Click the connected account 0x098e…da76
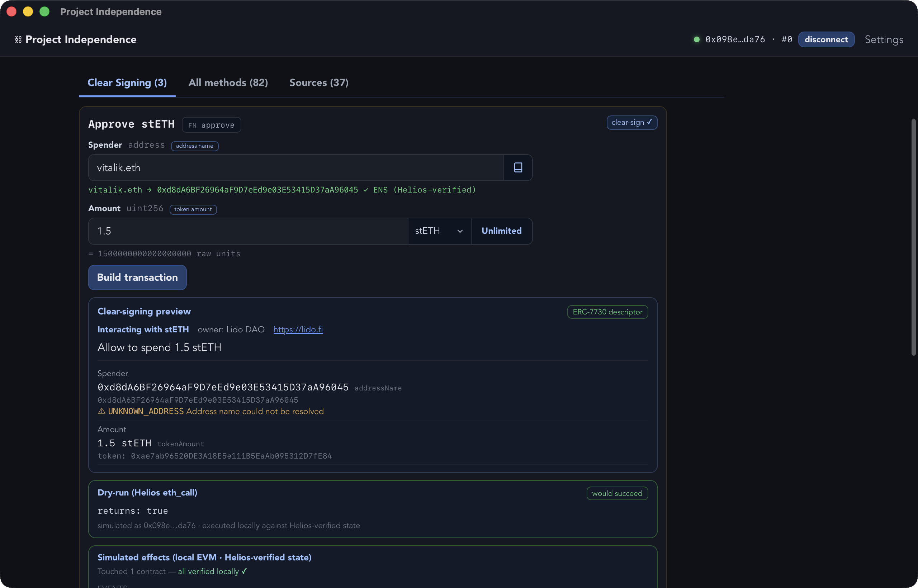Viewport: 918px width, 588px height. coord(735,39)
